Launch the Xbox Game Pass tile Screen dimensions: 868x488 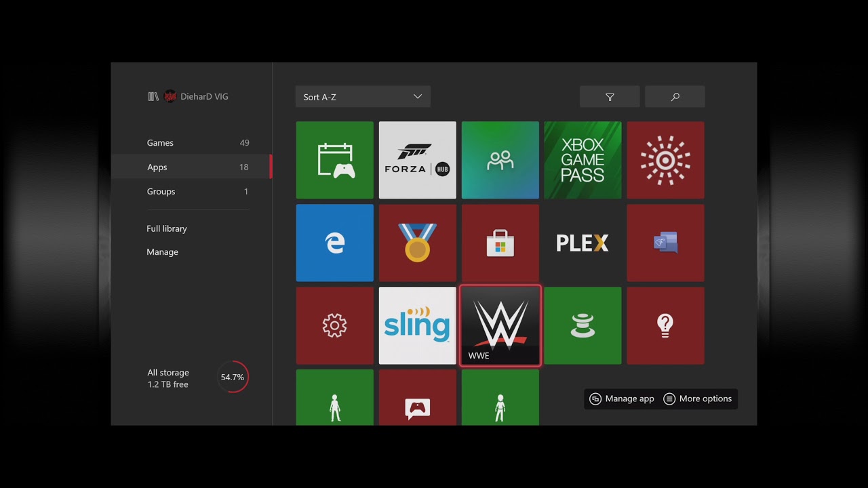[x=583, y=160]
